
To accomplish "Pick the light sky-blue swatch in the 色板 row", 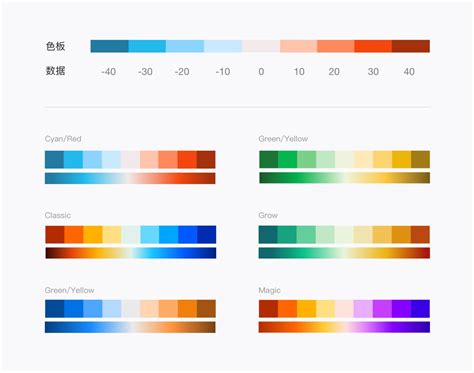I will coord(185,46).
